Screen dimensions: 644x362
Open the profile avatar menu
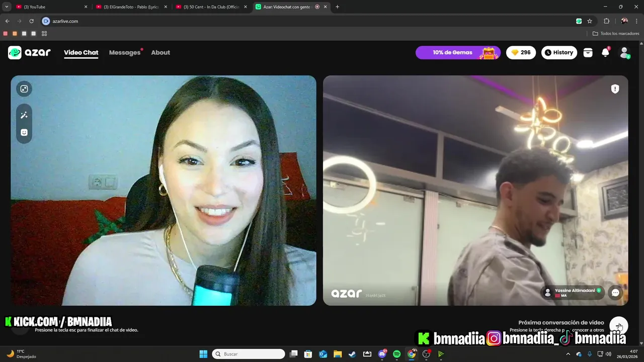tap(624, 52)
